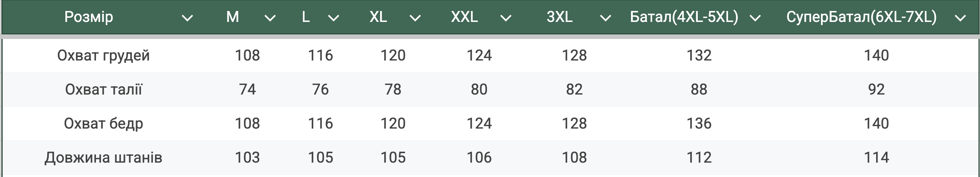Viewport: 980px width, 177px height.
Task: Click the XXL column header text
Action: (464, 17)
